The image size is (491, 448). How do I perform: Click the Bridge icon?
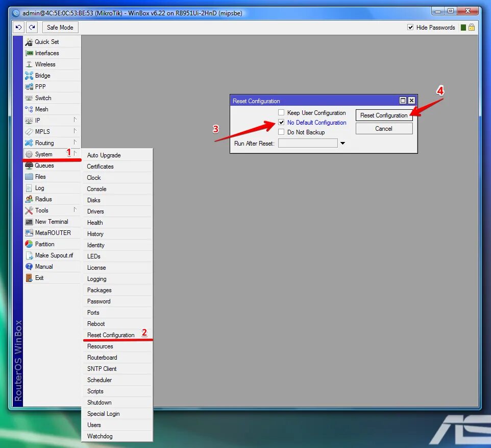click(29, 76)
